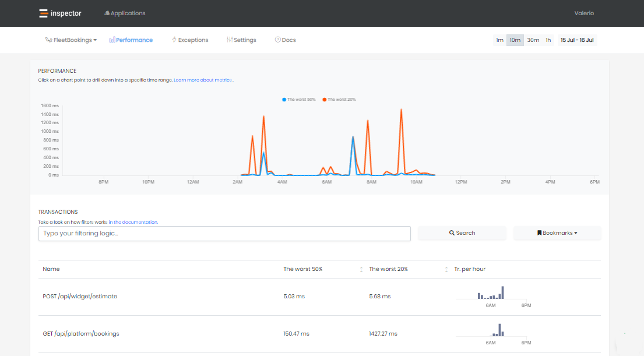This screenshot has height=356, width=644.
Task: Switch the time range to 30m
Action: [x=533, y=40]
